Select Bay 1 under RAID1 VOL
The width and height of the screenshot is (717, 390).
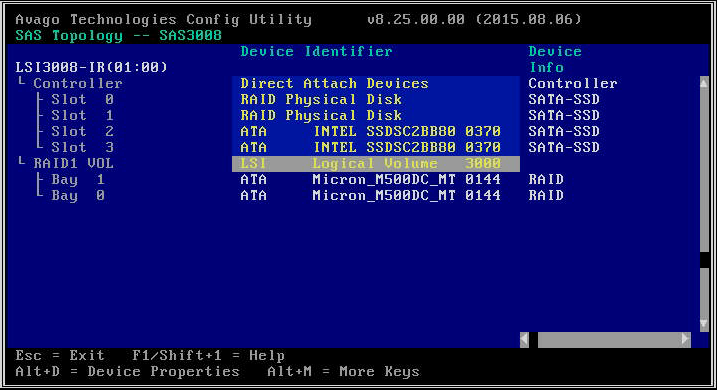(x=78, y=180)
